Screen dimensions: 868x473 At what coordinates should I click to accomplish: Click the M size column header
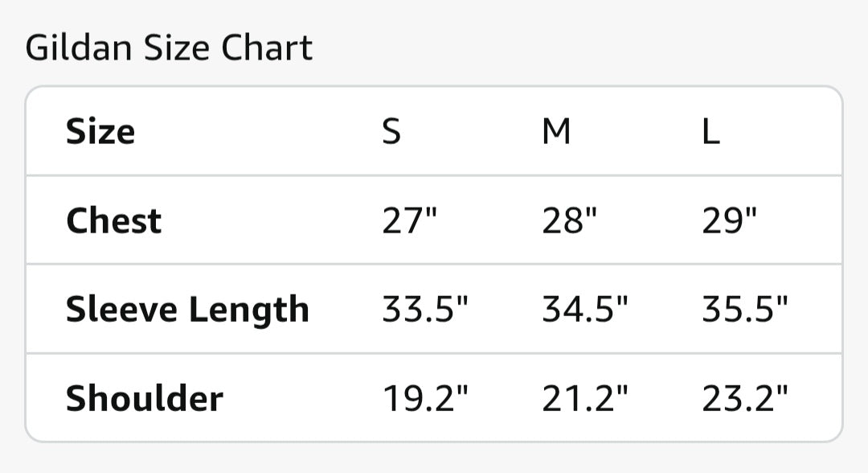tap(556, 131)
